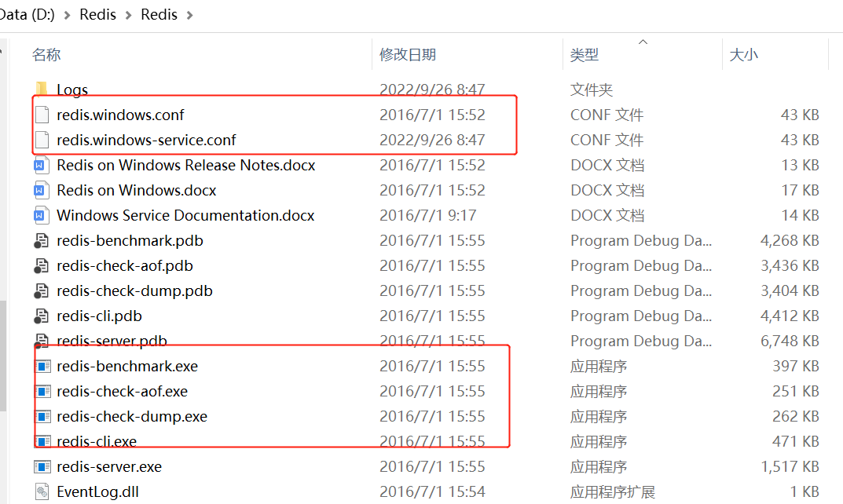The image size is (843, 504).
Task: Select the Logs folder name
Action: pos(72,89)
